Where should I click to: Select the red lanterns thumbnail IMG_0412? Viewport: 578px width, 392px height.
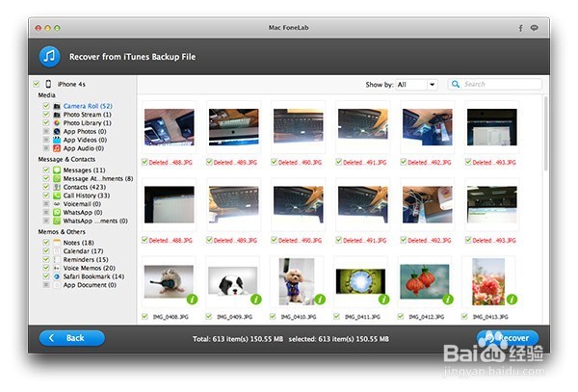pos(424,281)
